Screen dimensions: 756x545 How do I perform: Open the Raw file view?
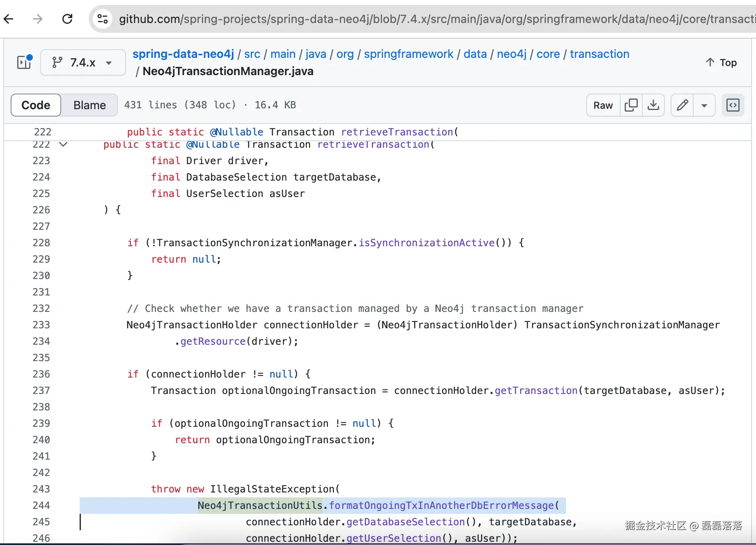[x=603, y=105]
